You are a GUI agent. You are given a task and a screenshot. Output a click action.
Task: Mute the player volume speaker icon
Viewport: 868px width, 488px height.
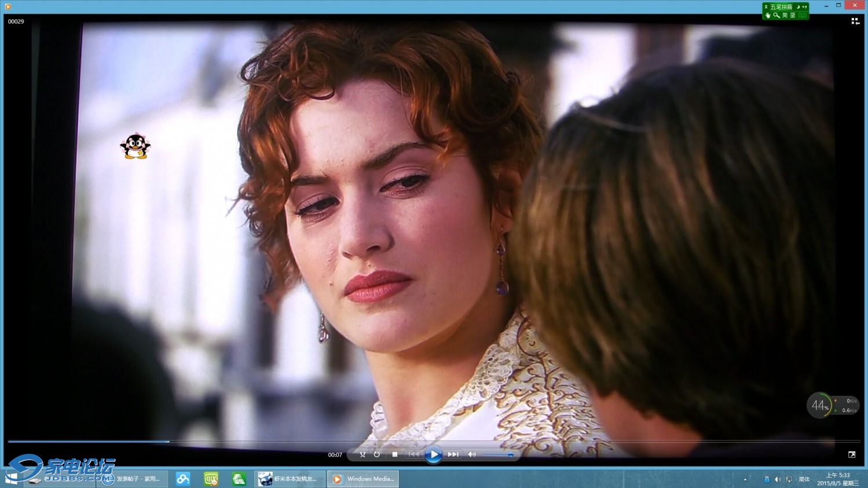click(x=472, y=454)
